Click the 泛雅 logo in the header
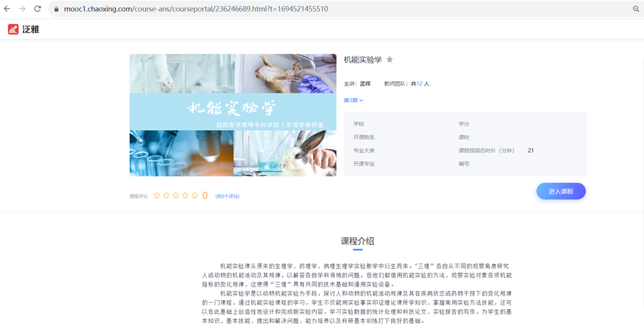Viewport: 644px width, 331px height. coord(23,29)
